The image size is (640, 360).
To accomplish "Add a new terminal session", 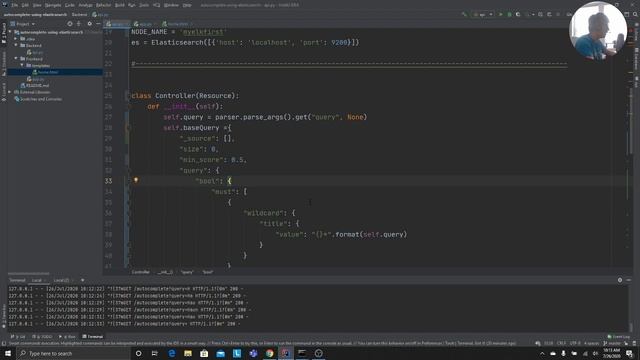I will click(82, 280).
